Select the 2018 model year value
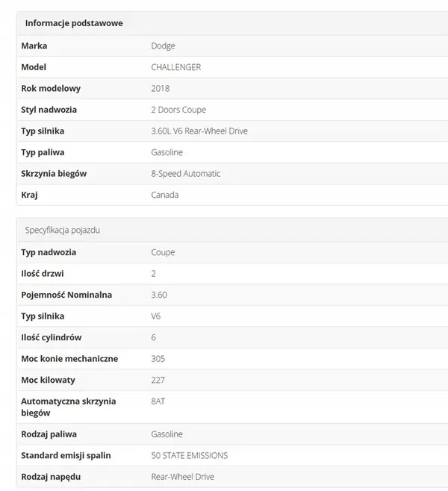Image resolution: width=448 pixels, height=491 pixels. pos(160,88)
